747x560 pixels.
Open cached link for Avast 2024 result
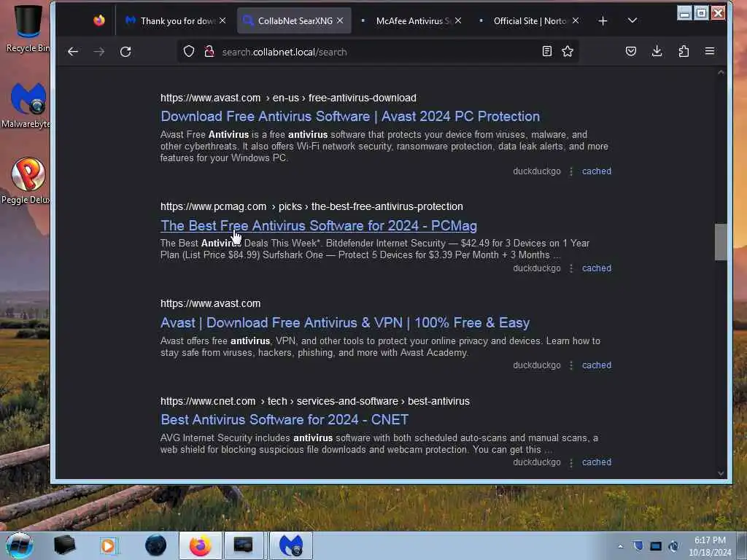tap(597, 171)
